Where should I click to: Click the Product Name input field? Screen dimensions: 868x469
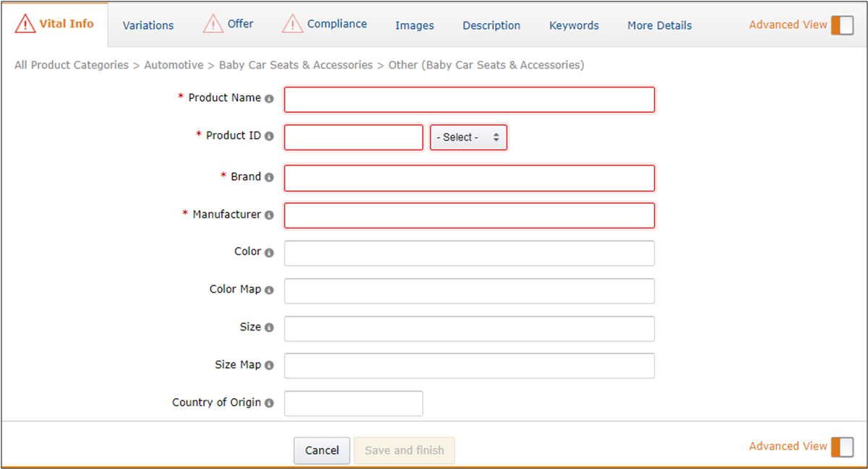pyautogui.click(x=469, y=100)
